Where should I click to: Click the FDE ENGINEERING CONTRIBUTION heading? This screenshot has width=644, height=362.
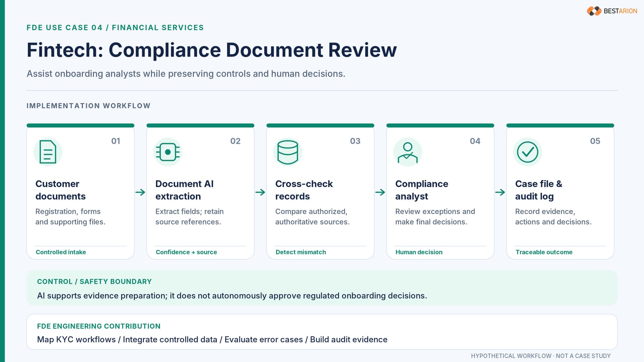tap(99, 326)
